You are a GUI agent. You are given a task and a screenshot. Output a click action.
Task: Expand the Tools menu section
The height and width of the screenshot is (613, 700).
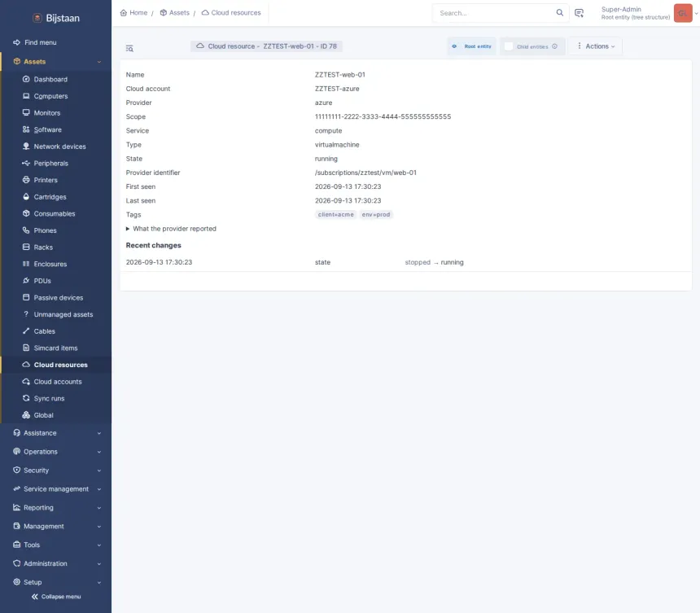coord(99,545)
